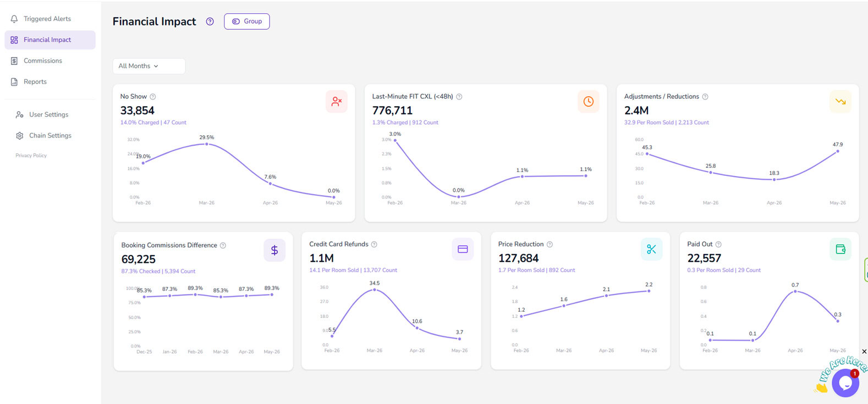
Task: Click the 18.3 point on Adjustments chart
Action: [x=774, y=180]
